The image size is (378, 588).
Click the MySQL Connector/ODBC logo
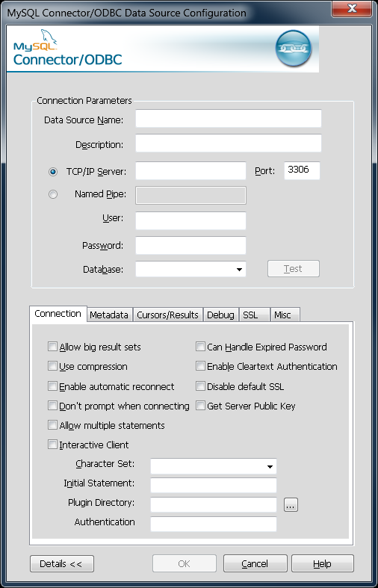[x=68, y=48]
